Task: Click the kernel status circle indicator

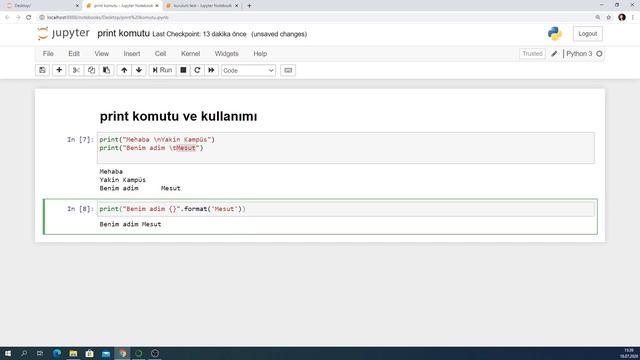Action: 599,53
